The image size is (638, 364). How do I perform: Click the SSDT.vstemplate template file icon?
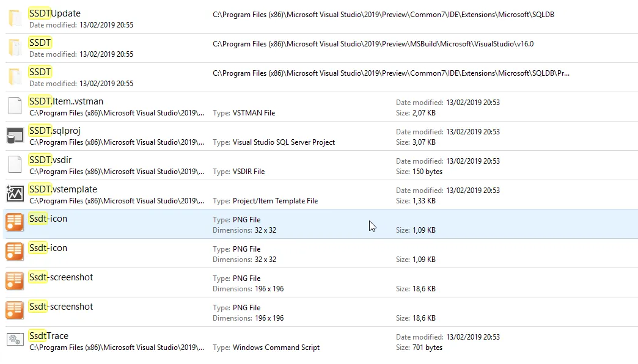click(x=15, y=194)
